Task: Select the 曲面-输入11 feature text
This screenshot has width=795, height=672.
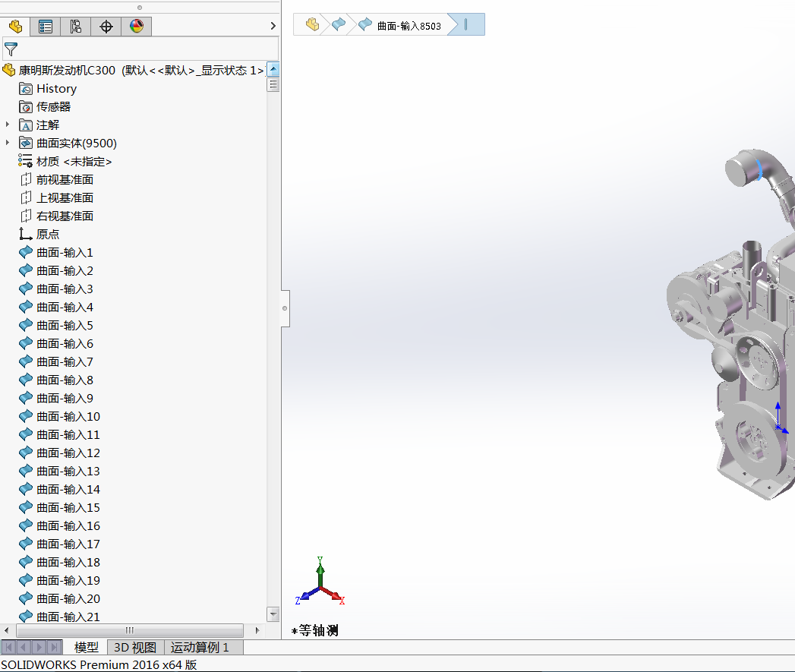Action: (x=68, y=435)
